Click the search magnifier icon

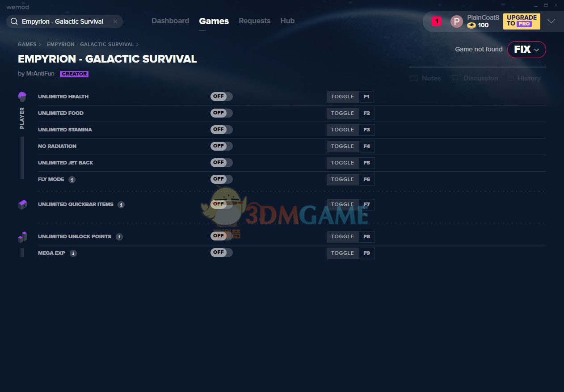[x=14, y=21]
